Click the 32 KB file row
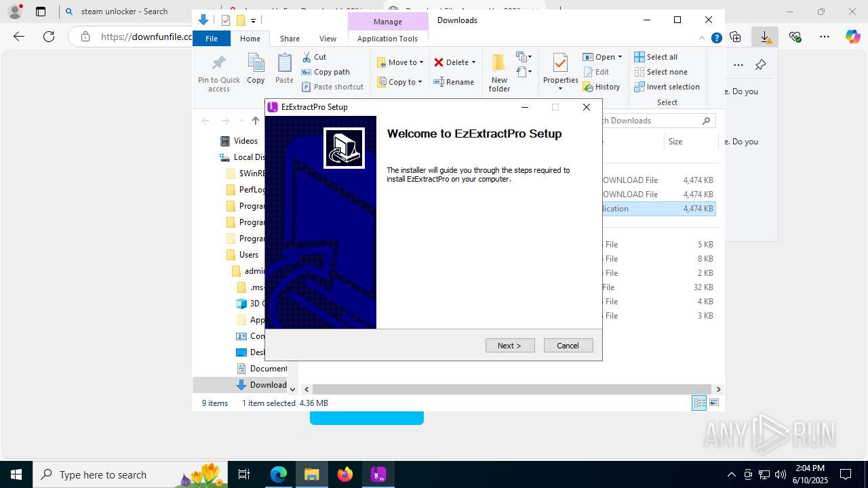This screenshot has height=488, width=868. click(x=658, y=287)
